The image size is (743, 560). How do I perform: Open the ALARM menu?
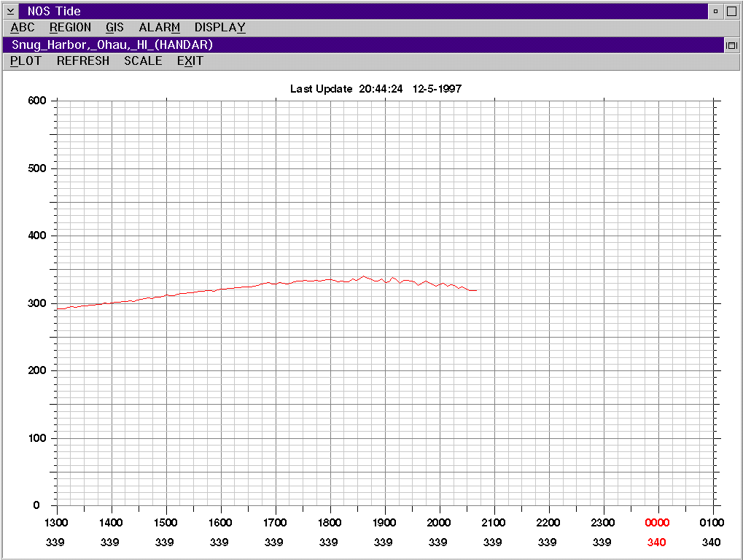[159, 28]
